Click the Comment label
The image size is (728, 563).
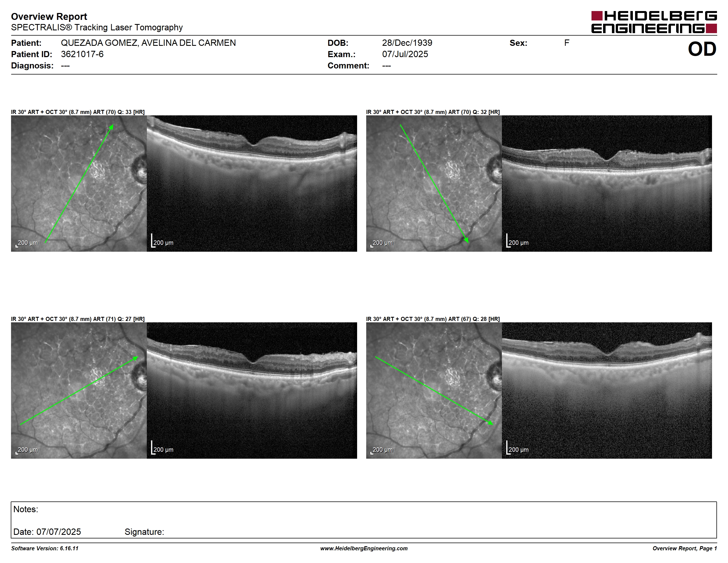[x=348, y=66]
